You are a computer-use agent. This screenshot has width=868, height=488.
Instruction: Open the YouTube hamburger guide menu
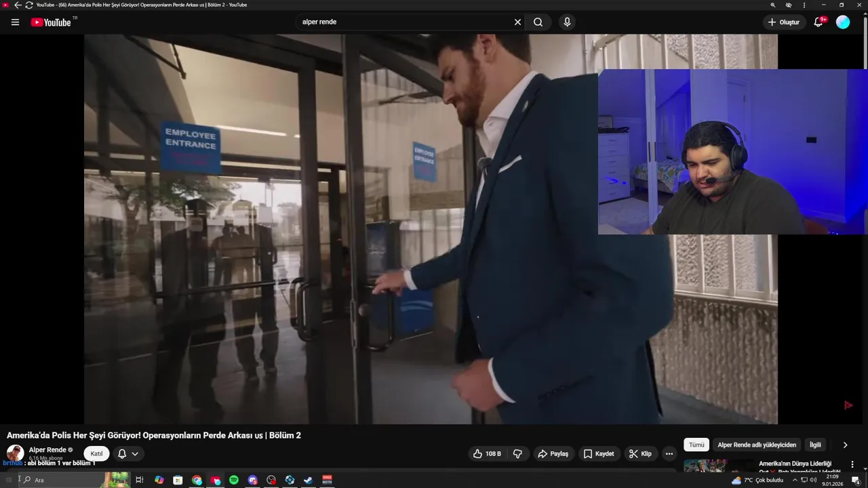coord(15,22)
